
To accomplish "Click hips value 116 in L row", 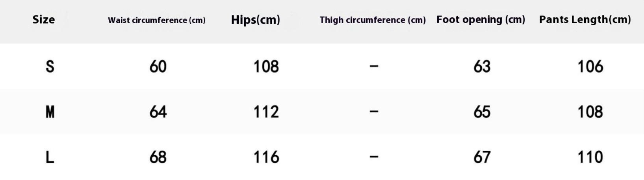I will click(266, 157).
